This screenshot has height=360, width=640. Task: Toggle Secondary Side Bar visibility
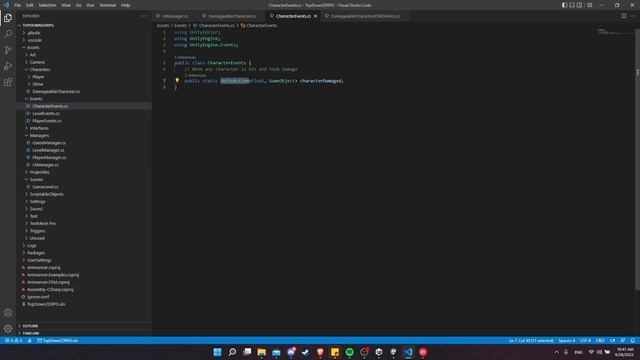click(x=580, y=5)
